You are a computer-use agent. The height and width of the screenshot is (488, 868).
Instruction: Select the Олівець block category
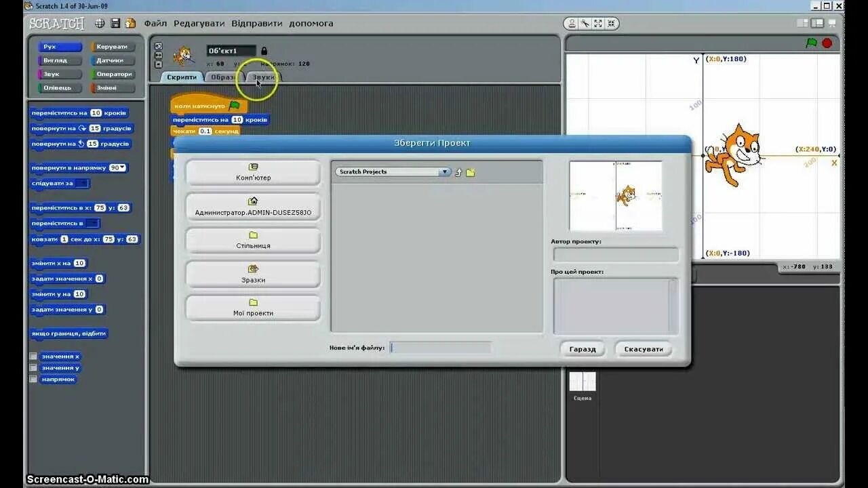pyautogui.click(x=60, y=87)
